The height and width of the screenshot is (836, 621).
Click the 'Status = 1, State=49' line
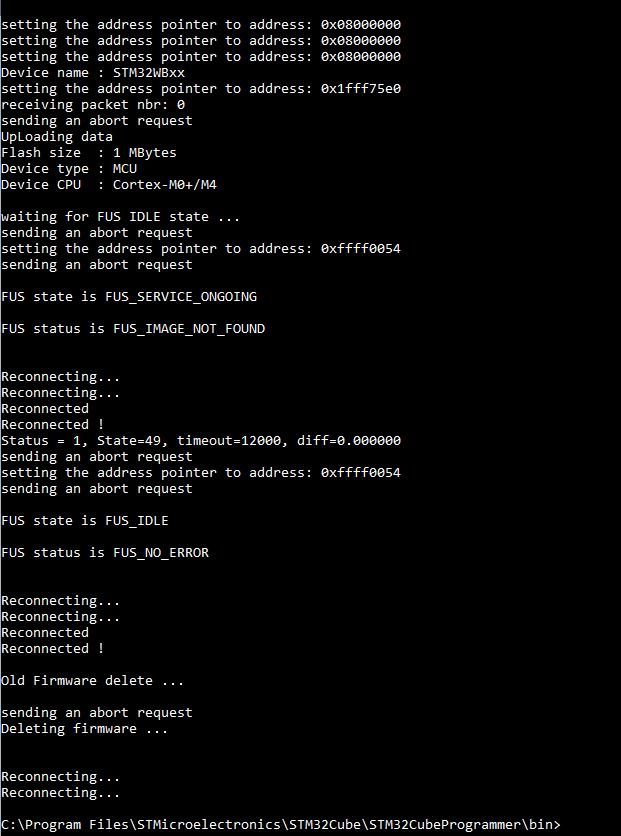(201, 440)
